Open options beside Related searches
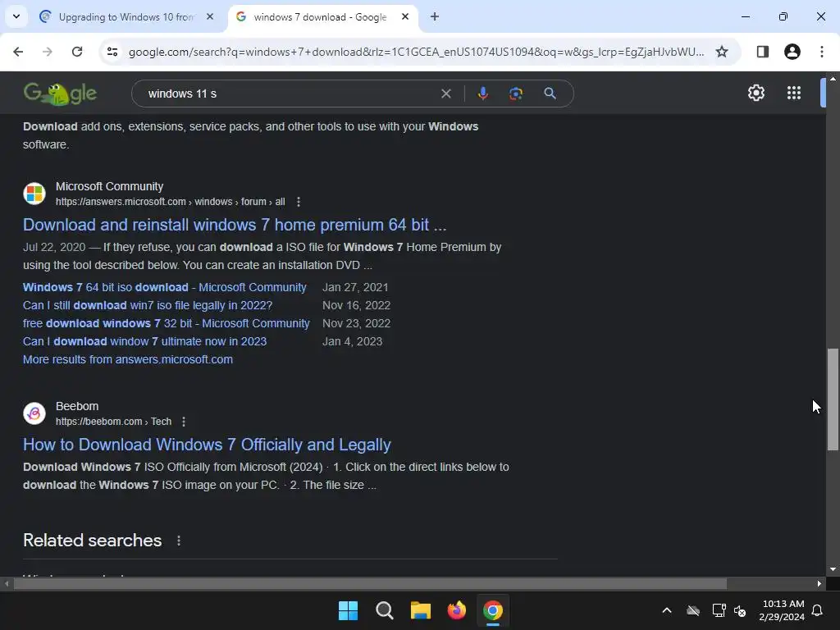 pos(179,541)
